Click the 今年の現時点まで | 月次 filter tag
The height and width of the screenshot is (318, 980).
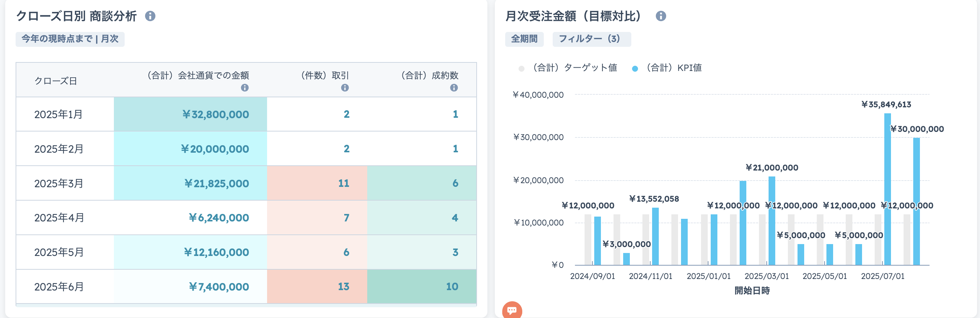pos(70,39)
